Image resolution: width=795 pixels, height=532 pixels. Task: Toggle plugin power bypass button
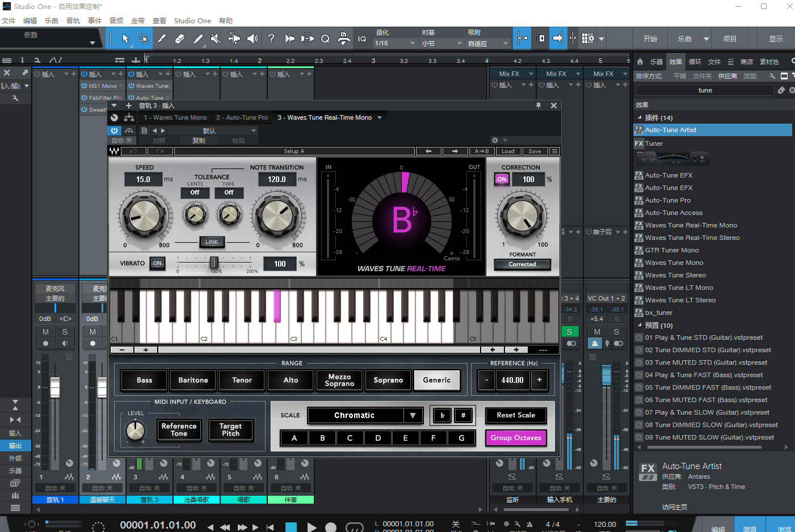coord(114,130)
